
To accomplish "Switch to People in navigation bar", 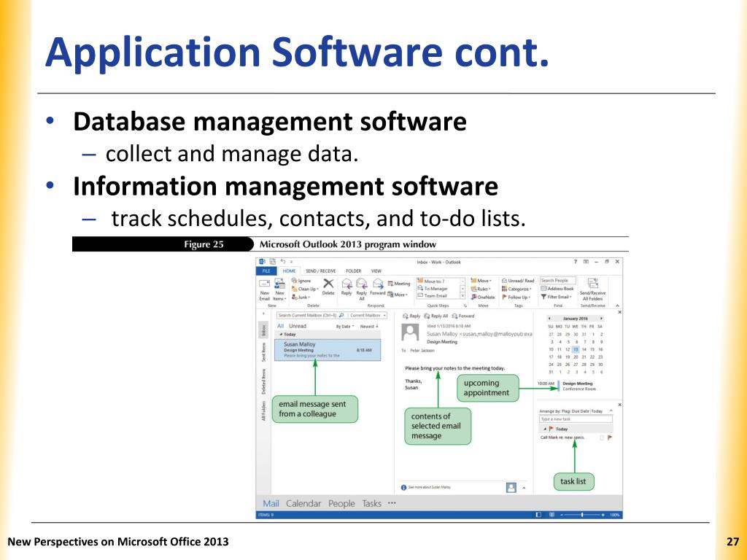I will click(341, 503).
